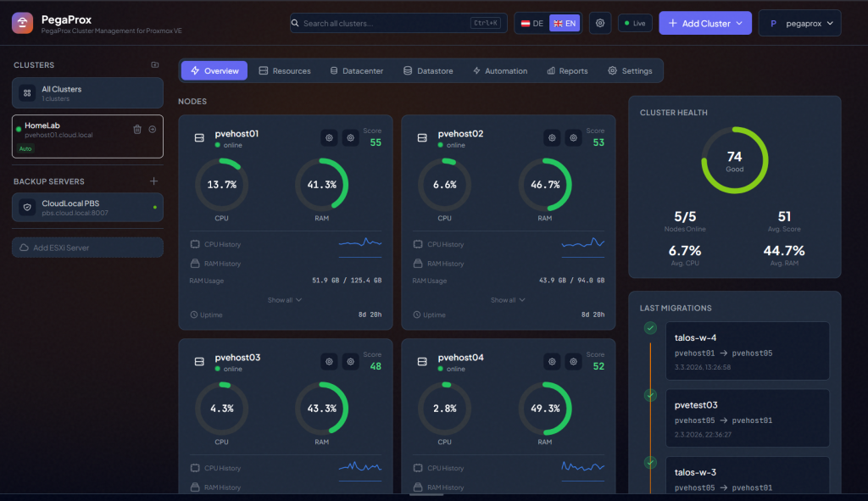Expand Show all on the pvehost01 card

pyautogui.click(x=285, y=300)
